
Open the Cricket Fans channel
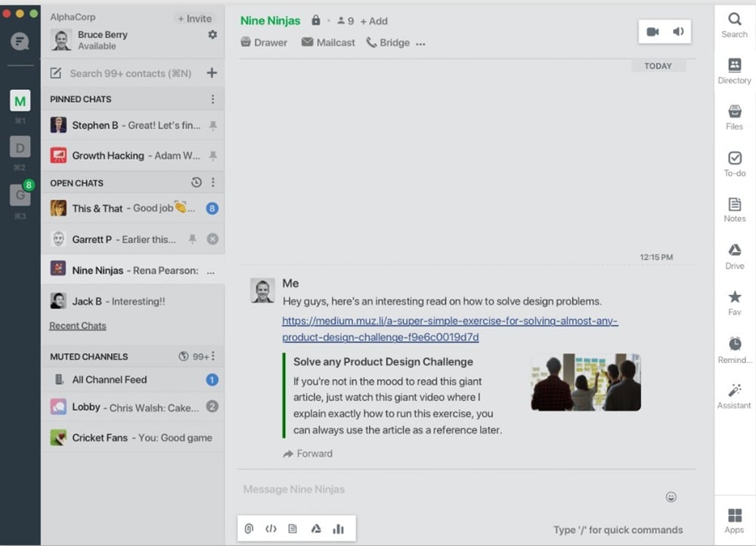coord(132,437)
